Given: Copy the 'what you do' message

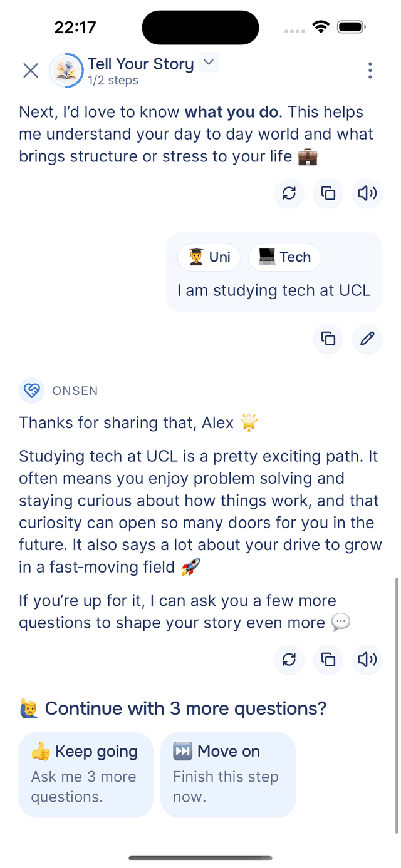Looking at the screenshot, I should (328, 193).
